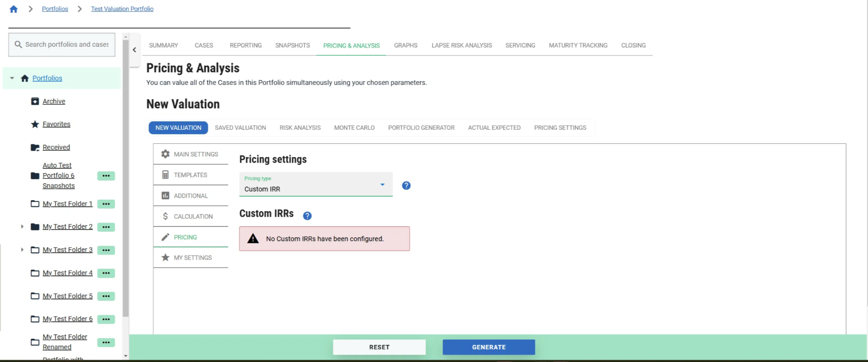The width and height of the screenshot is (868, 362).
Task: Open the Pricing type dropdown
Action: pos(315,185)
